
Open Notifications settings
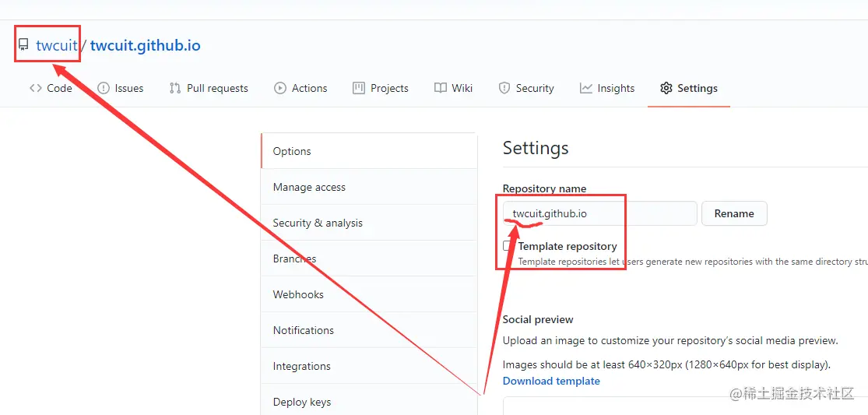369,330
